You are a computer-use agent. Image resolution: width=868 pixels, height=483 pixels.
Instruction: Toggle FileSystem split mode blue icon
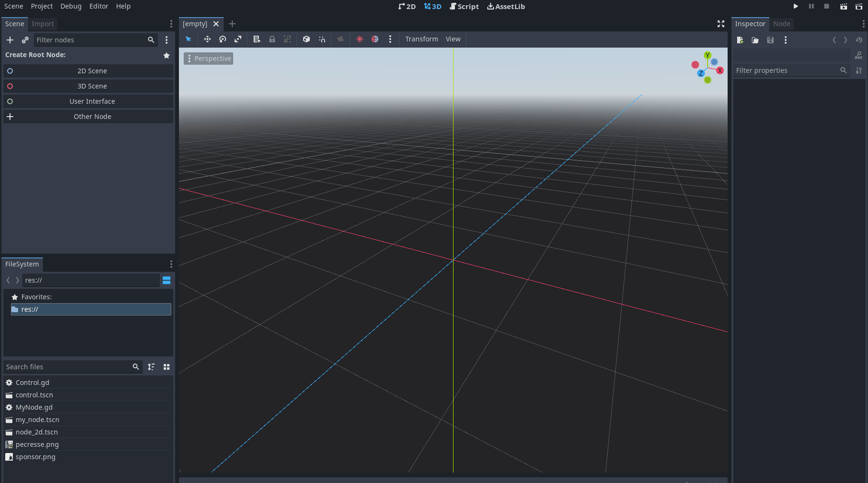(x=167, y=280)
